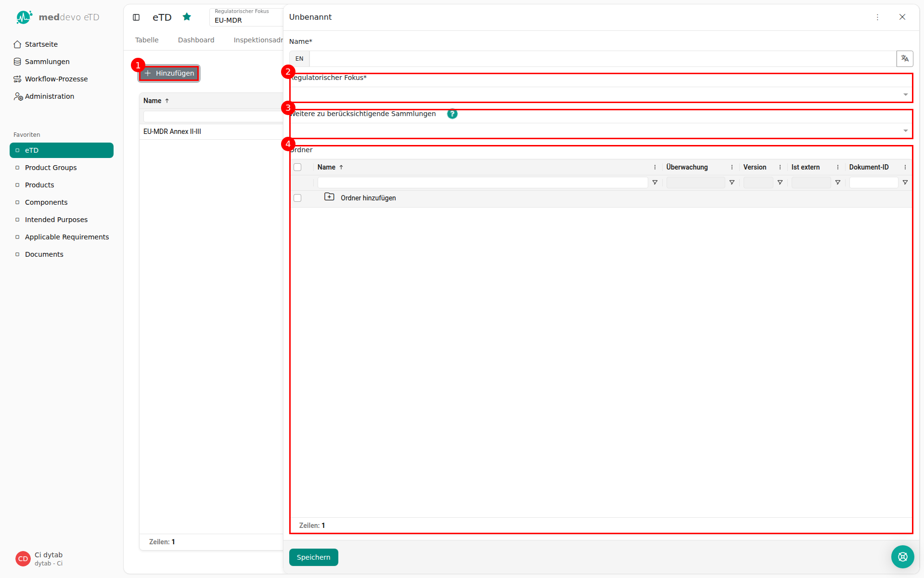Screen dimensions: 924x578
Task: Open the support lifebuoy button
Action: [x=902, y=557]
